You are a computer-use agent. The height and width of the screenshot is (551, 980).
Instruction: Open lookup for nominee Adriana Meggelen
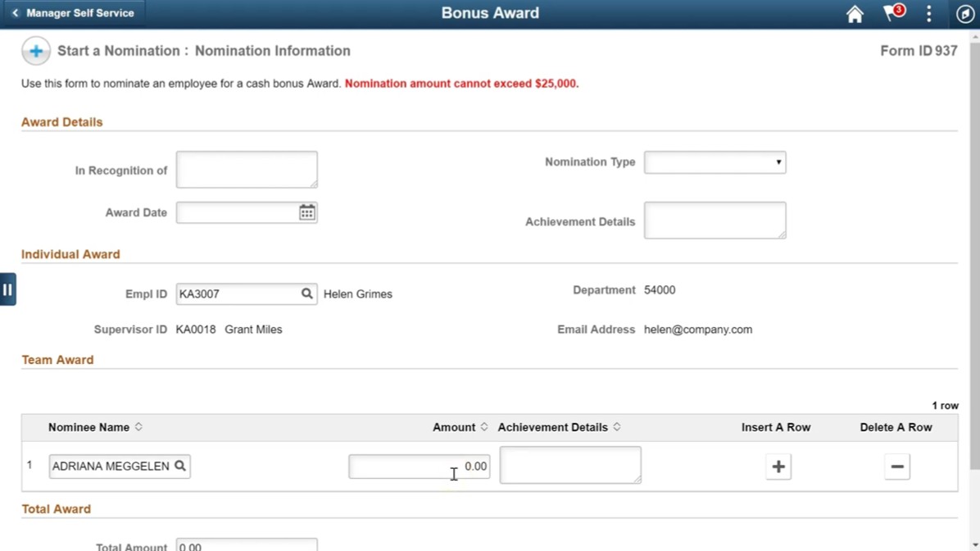coord(180,466)
